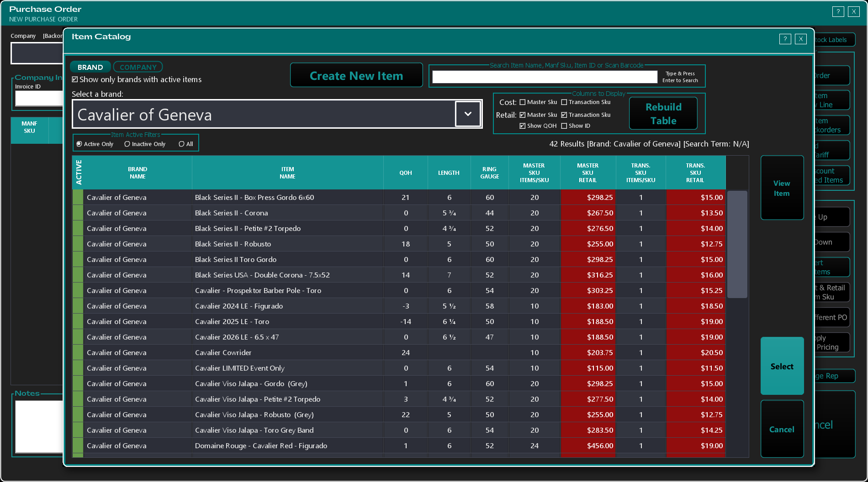Switch to COMPANY tab
Screen dimensions: 868x482
click(x=138, y=67)
